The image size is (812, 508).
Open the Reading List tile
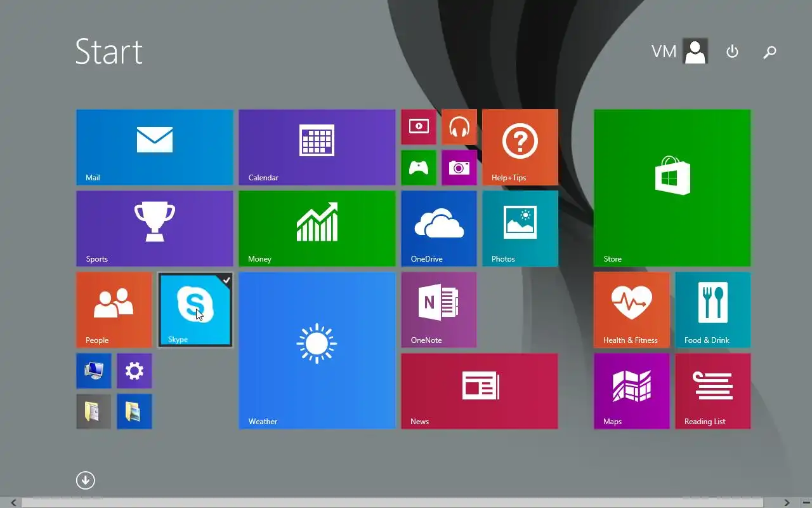tap(713, 391)
